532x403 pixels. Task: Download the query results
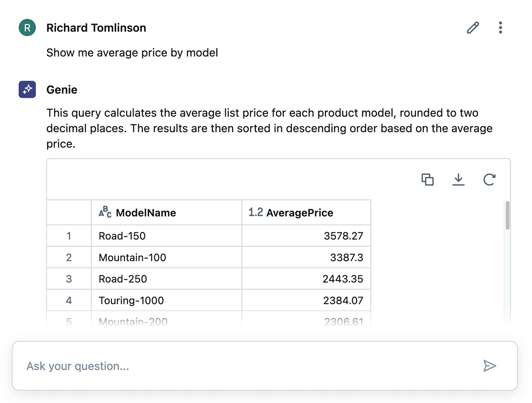pos(458,180)
